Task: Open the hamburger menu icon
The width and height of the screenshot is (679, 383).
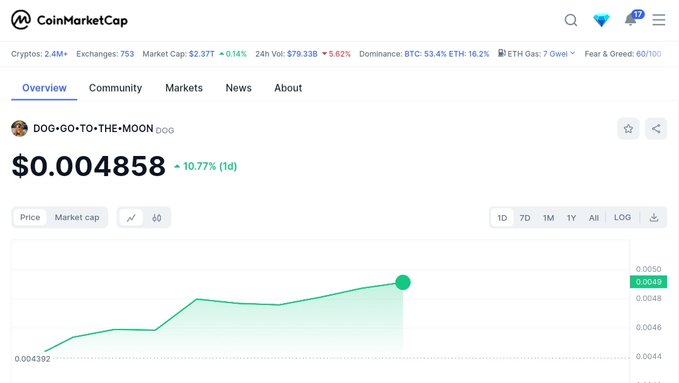Action: [659, 20]
